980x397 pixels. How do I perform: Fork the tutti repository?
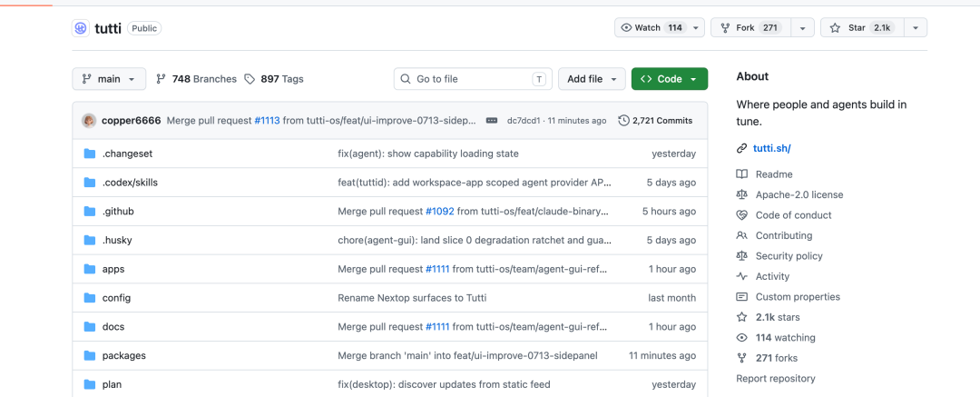click(750, 27)
